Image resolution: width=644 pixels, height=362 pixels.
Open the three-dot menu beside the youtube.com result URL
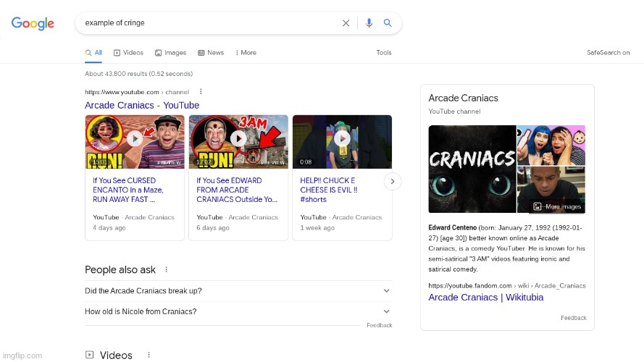201,91
